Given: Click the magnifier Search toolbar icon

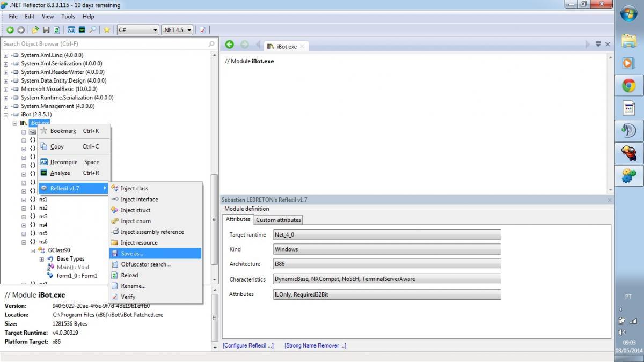Looking at the screenshot, I should pos(92,30).
